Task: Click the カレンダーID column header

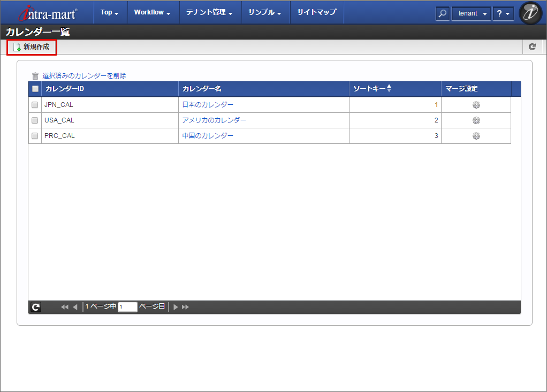Action: pyautogui.click(x=110, y=89)
